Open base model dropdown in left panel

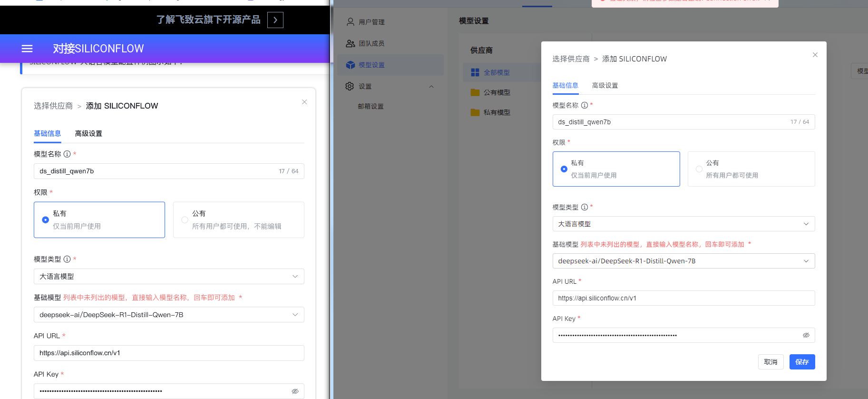click(x=169, y=315)
